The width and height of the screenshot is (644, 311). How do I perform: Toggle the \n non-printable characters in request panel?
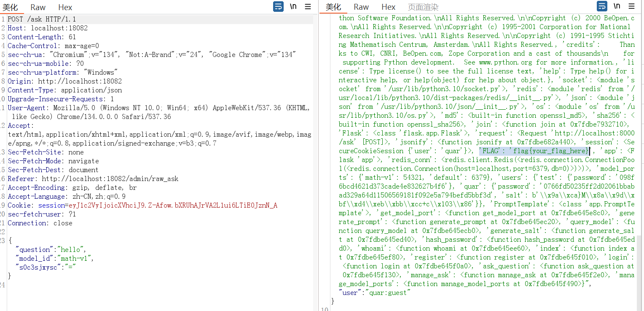293,7
